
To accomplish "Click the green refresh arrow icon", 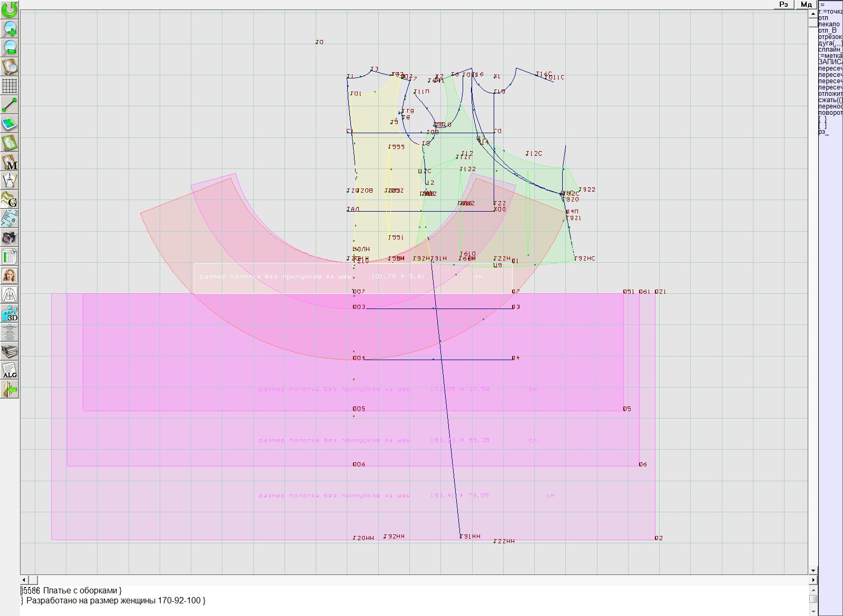I will pyautogui.click(x=9, y=9).
